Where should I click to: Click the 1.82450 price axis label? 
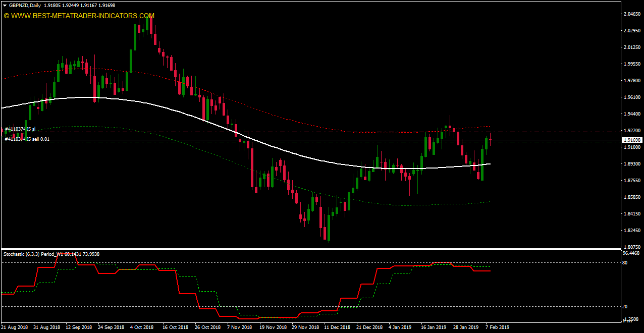[x=632, y=231]
